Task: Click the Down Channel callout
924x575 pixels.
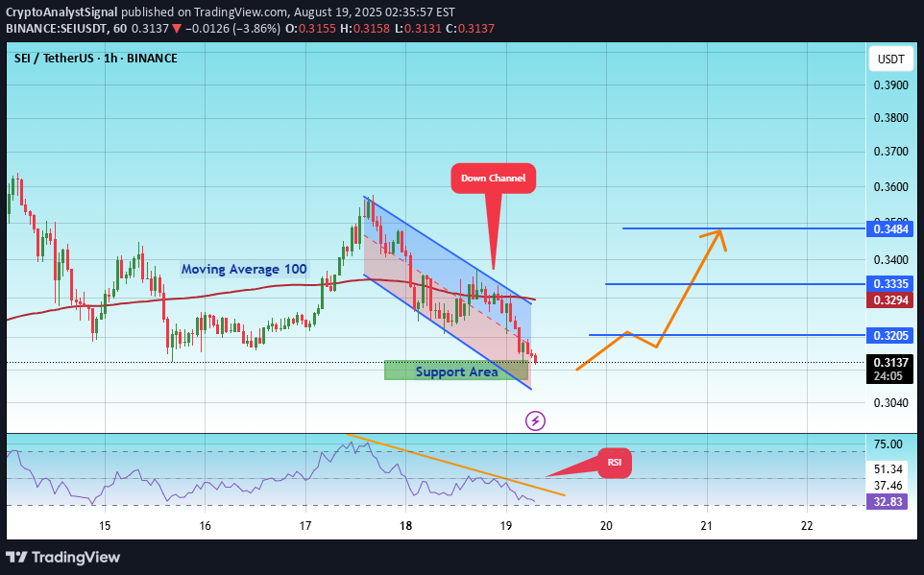Action: (x=494, y=178)
